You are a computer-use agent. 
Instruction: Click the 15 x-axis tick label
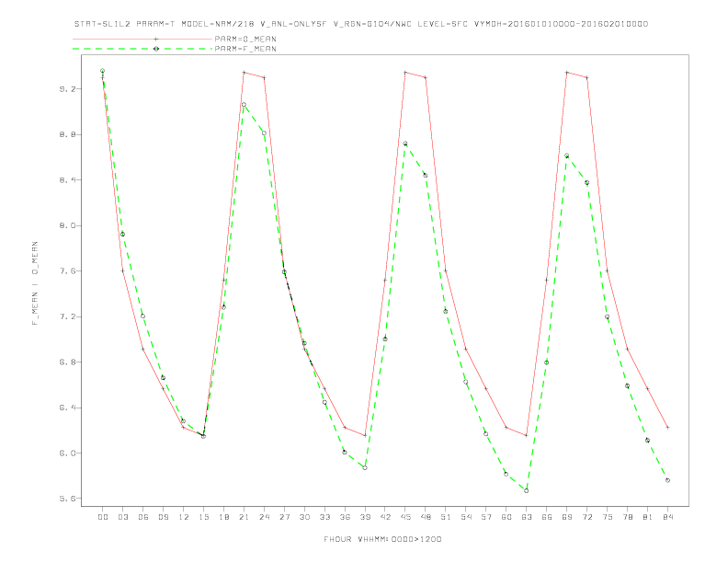(x=203, y=517)
